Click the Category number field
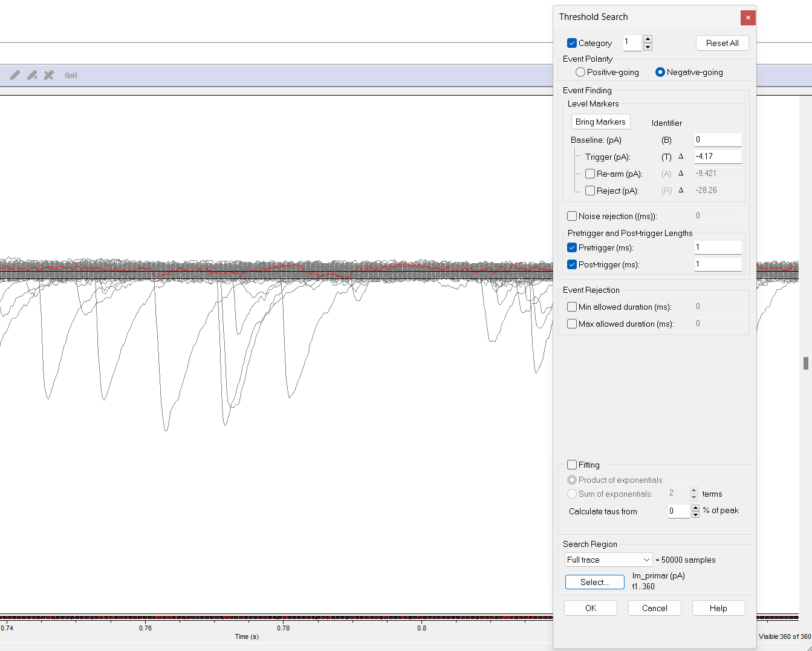 coord(632,43)
